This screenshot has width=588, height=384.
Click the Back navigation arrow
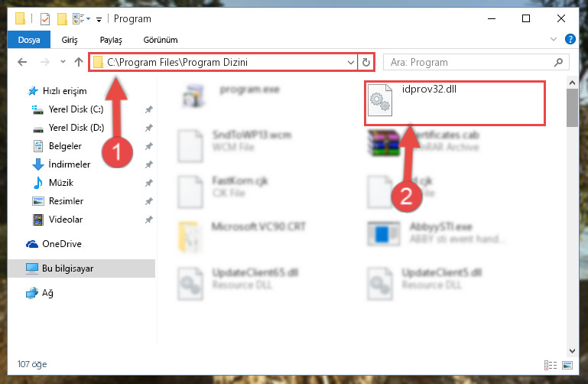tap(22, 62)
